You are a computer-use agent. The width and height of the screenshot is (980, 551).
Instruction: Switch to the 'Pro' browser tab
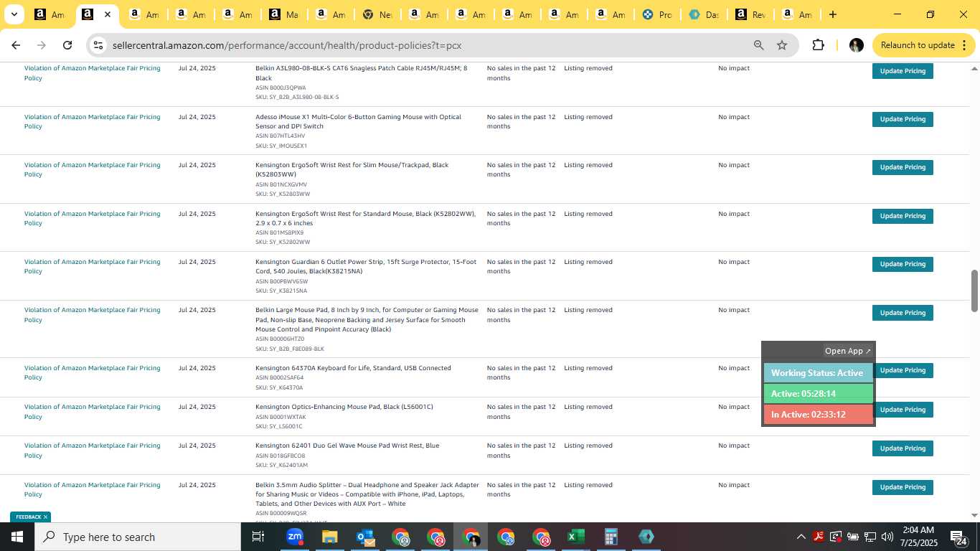coord(657,14)
